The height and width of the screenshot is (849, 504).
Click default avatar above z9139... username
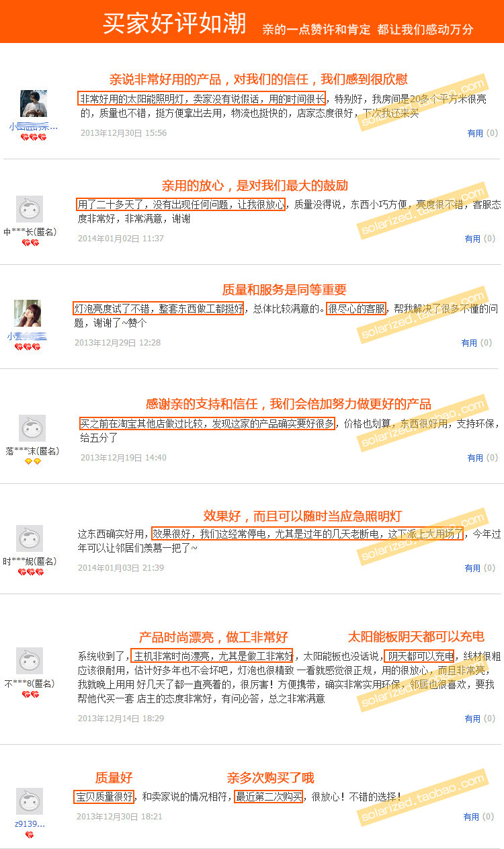pos(30,801)
